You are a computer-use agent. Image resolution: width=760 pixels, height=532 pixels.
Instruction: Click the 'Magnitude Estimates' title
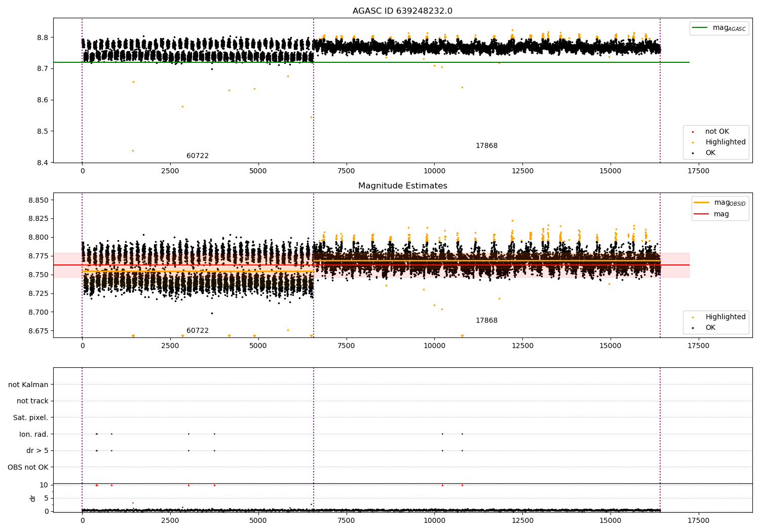coord(403,186)
